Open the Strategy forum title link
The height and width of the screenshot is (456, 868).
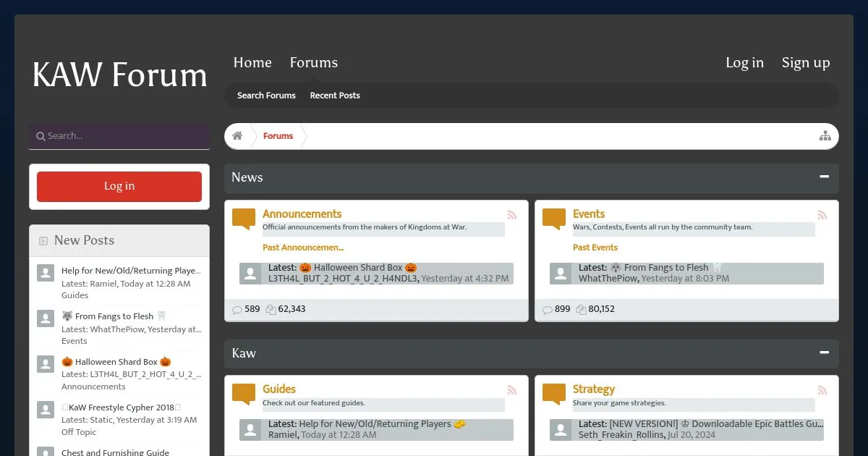coord(594,389)
